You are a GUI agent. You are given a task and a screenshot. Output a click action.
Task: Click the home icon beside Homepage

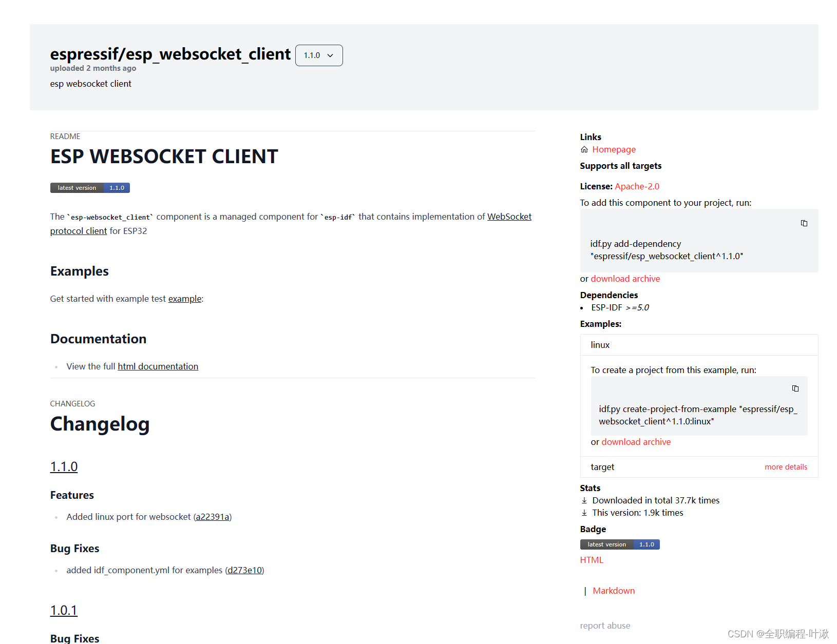584,149
